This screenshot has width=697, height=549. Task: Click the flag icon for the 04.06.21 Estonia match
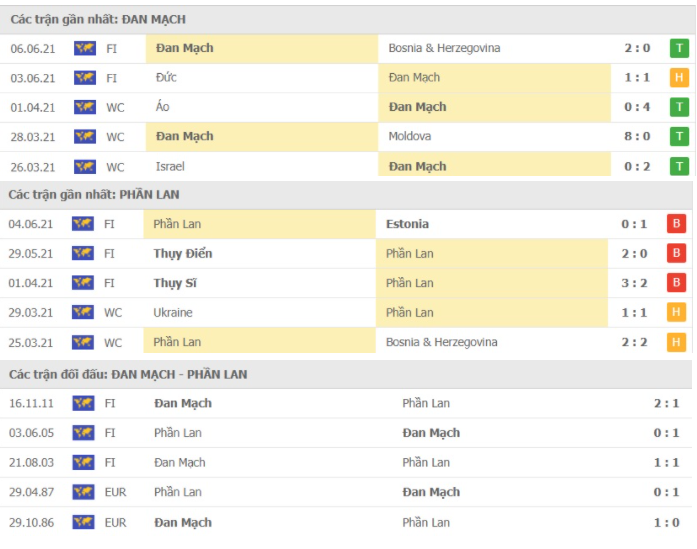[x=83, y=224]
